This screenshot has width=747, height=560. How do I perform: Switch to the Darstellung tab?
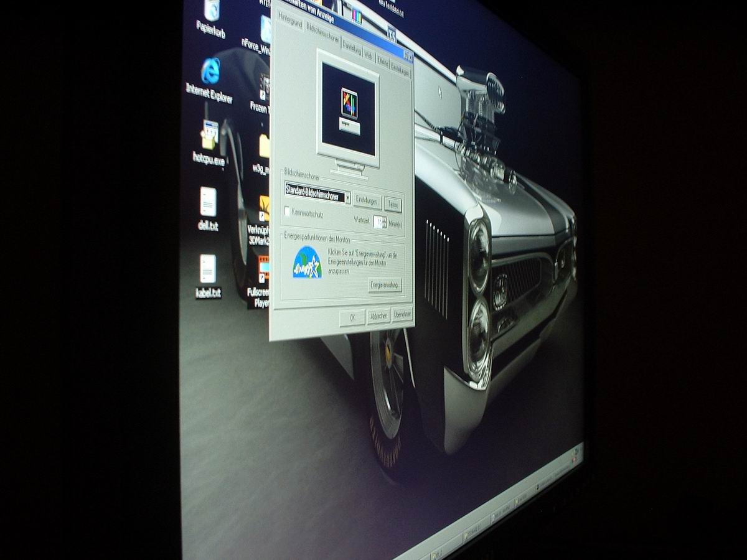352,50
